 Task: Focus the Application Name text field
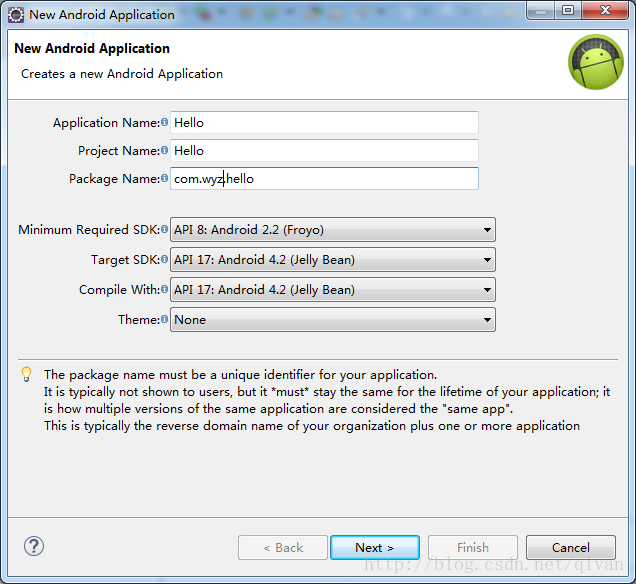pyautogui.click(x=324, y=122)
